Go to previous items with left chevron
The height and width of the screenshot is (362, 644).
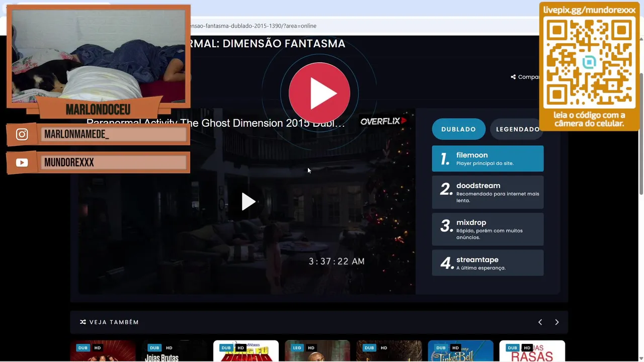coord(540,322)
